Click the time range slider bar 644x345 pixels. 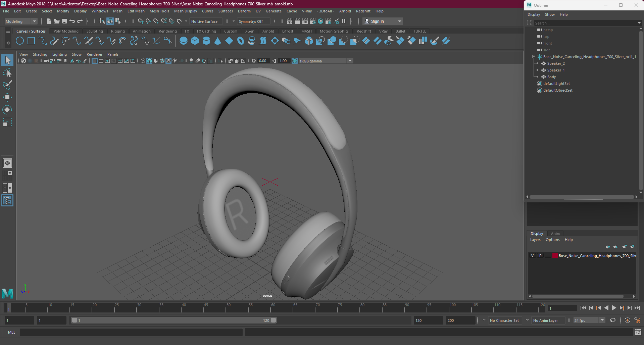(x=174, y=321)
